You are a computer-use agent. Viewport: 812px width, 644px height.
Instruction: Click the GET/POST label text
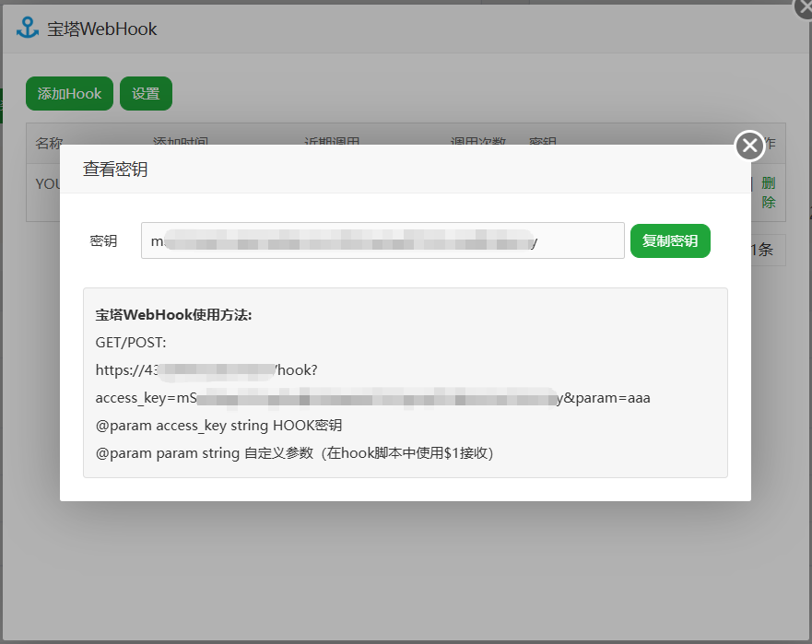click(131, 343)
